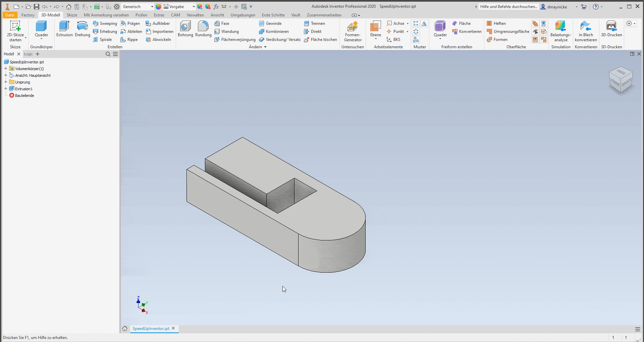Select the Drehung (revolve) tool
644x342 pixels.
(x=82, y=30)
